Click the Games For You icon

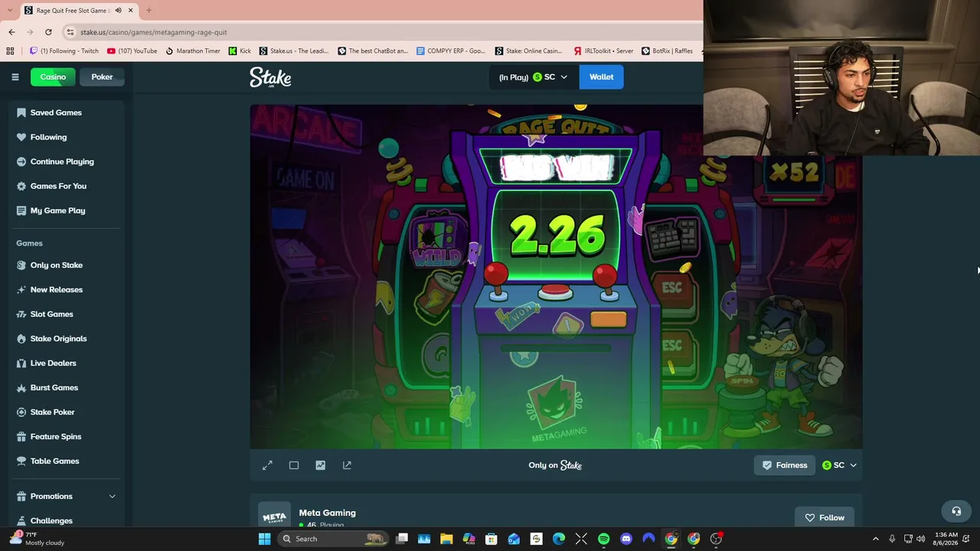tap(21, 186)
